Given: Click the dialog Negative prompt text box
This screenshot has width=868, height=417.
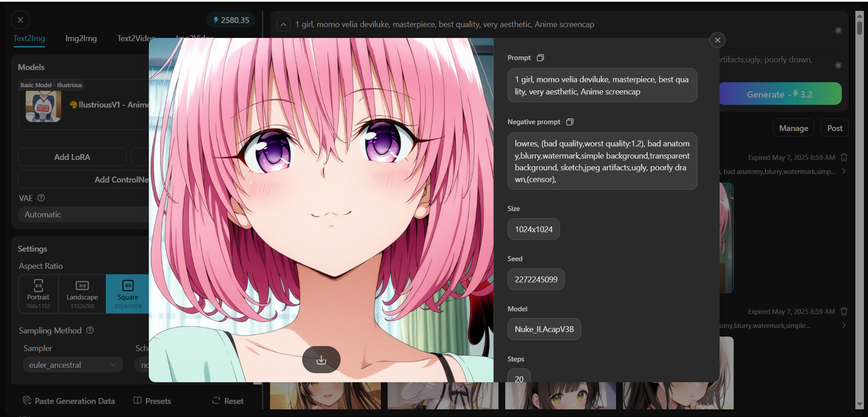Looking at the screenshot, I should pos(602,161).
